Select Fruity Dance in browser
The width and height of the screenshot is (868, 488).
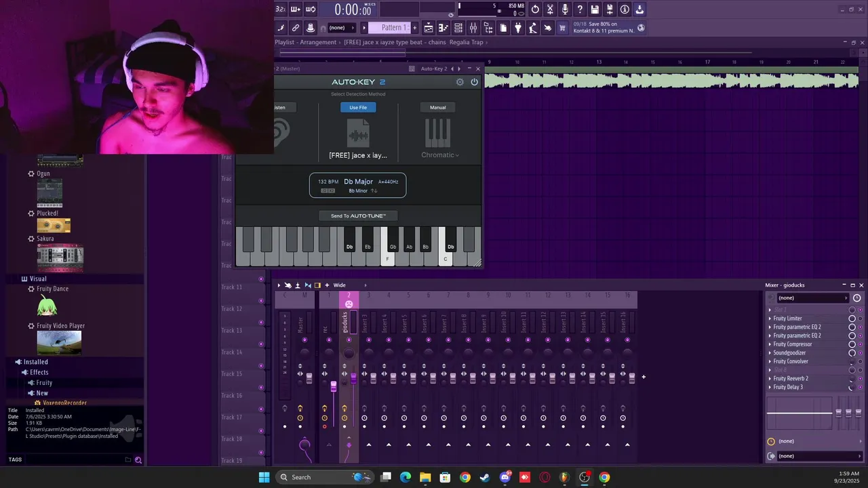click(x=52, y=289)
